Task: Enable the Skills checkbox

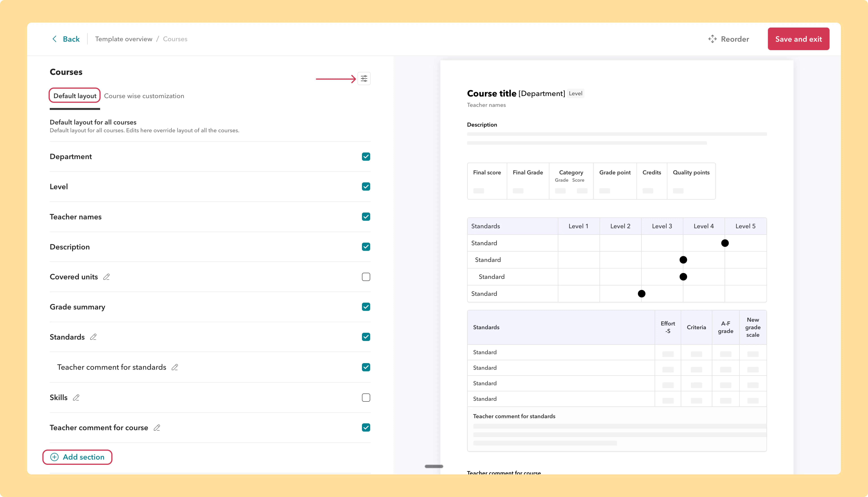Action: tap(366, 398)
